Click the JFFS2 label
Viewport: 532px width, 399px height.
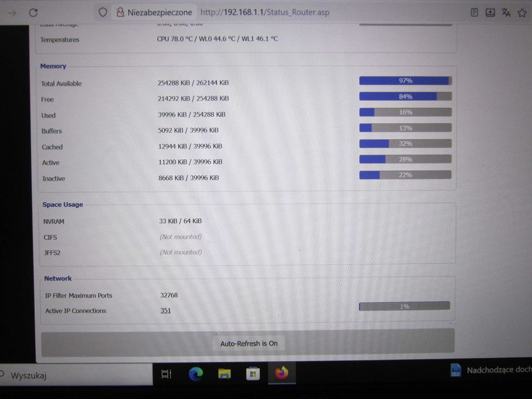52,253
